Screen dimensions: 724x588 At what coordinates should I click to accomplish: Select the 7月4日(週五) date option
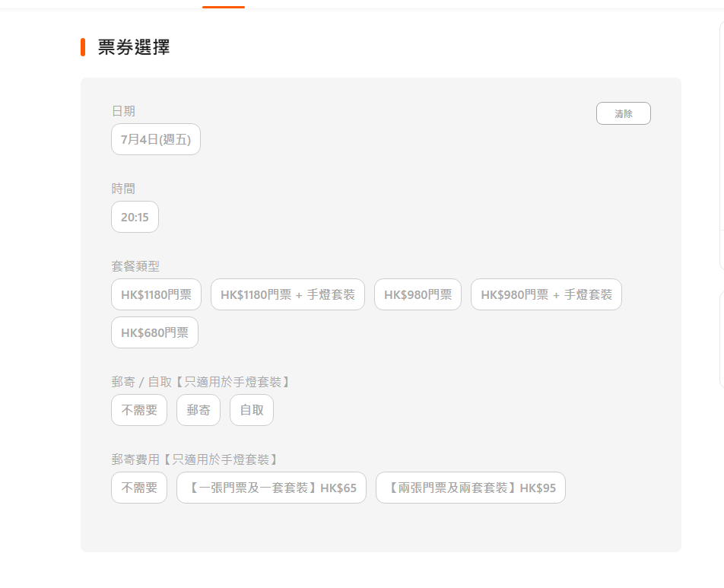156,139
